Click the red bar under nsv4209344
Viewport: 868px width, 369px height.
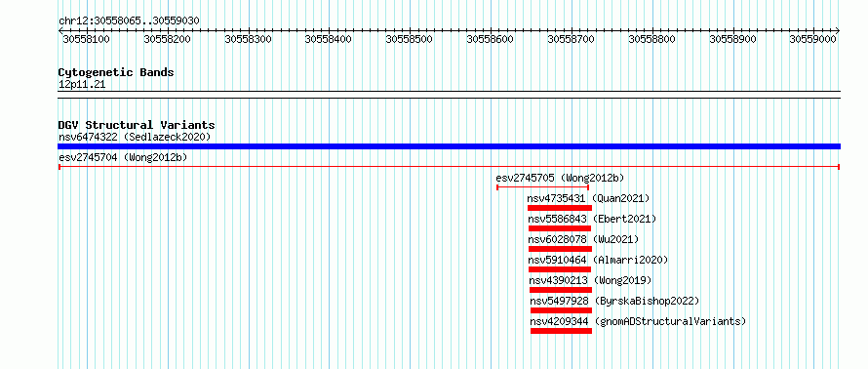(562, 331)
